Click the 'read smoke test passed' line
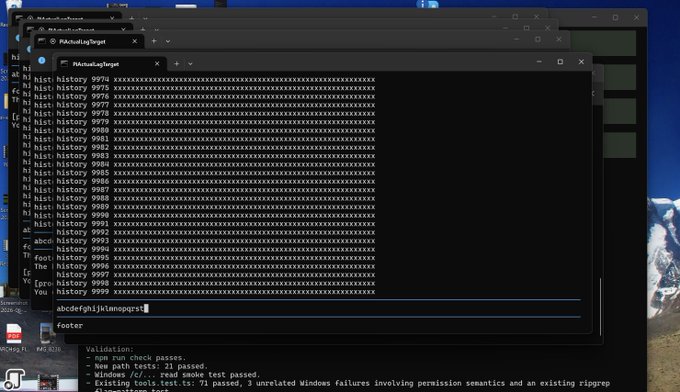Screen dimensions: 680x392 coord(173,375)
